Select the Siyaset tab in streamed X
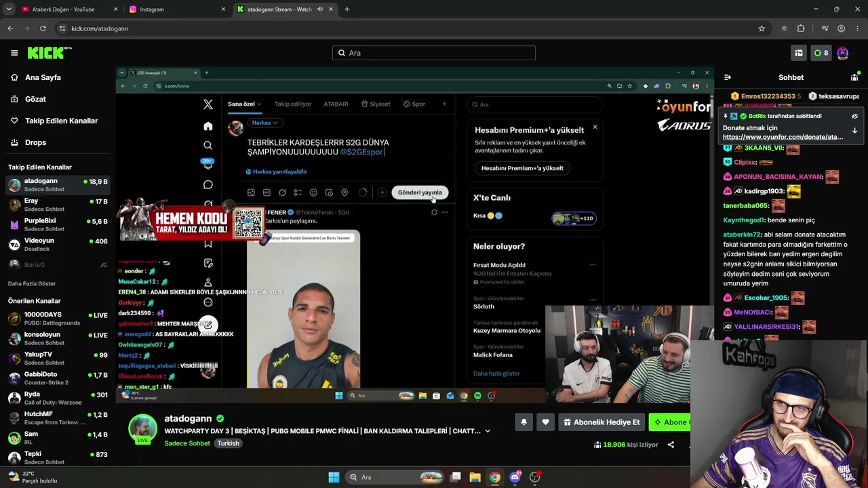The width and height of the screenshot is (868, 488). click(376, 104)
